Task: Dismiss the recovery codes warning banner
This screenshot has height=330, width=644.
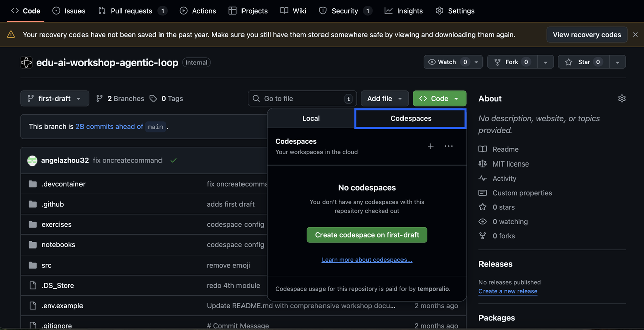Action: tap(635, 35)
